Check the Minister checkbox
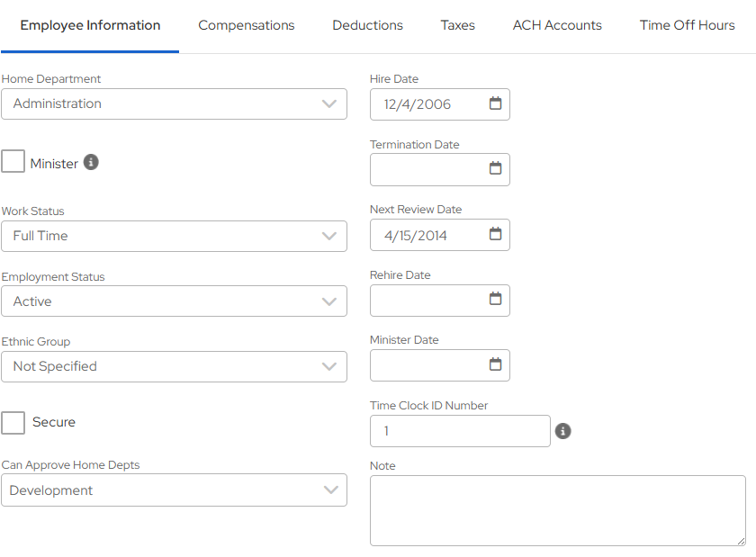Image resolution: width=756 pixels, height=557 pixels. [x=13, y=162]
